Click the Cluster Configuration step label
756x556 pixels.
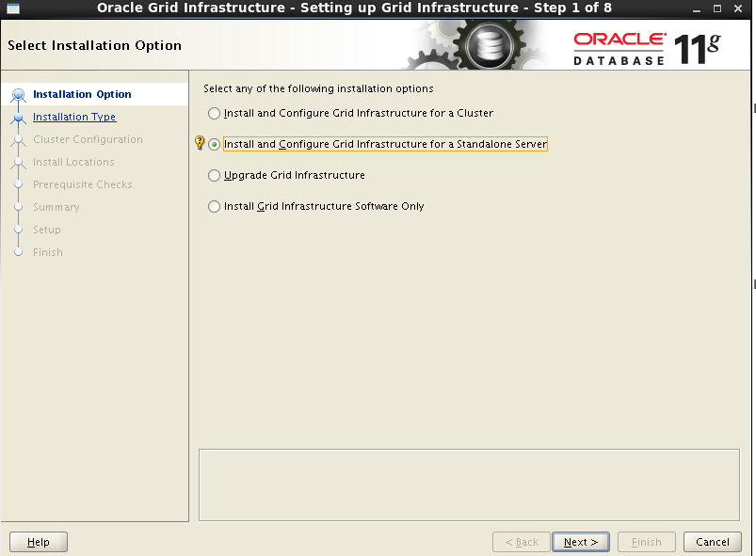(88, 139)
